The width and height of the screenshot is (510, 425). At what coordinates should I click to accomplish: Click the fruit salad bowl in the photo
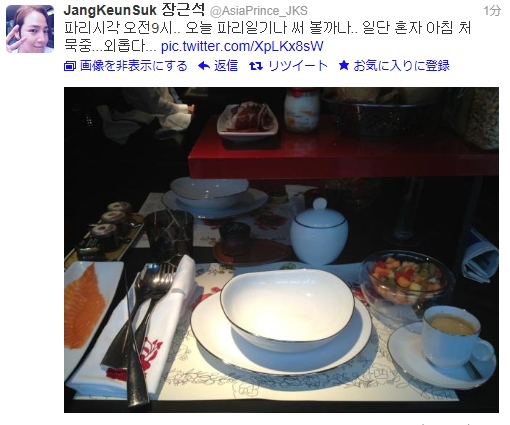pos(407,279)
